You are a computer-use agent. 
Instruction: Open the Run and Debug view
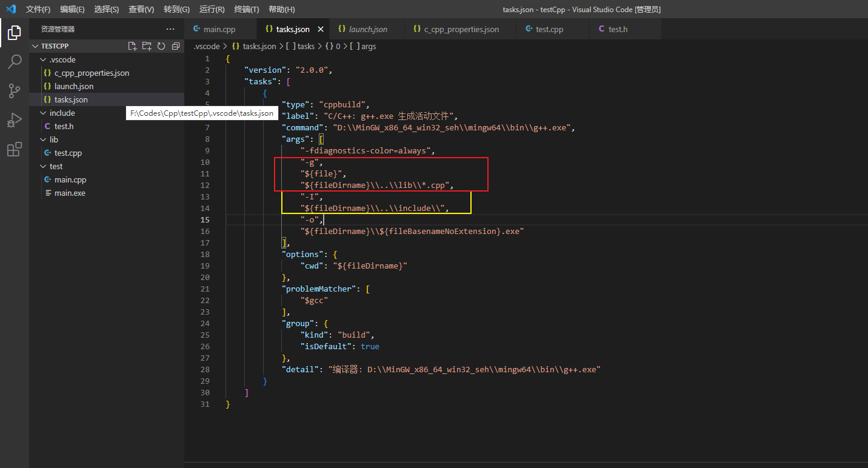point(15,119)
